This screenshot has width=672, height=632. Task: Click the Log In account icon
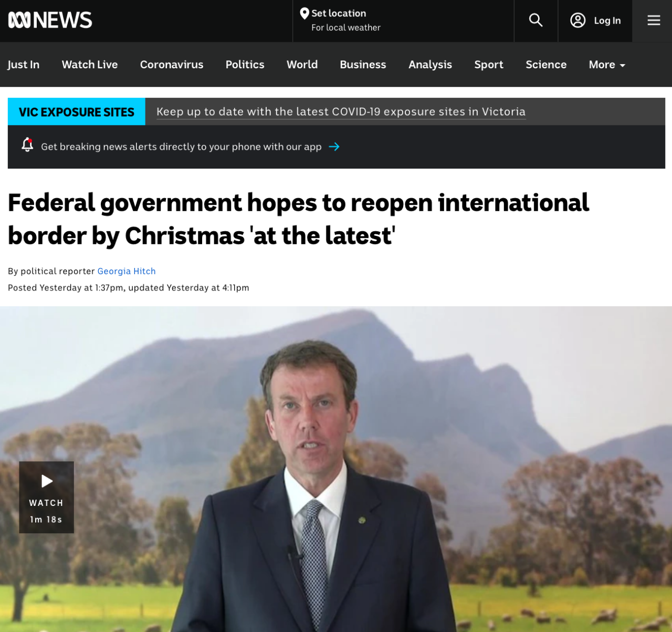(577, 20)
